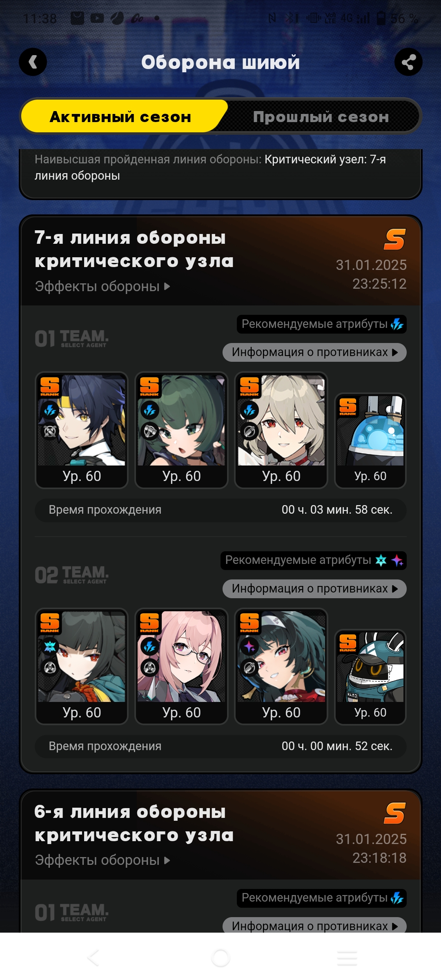
Task: Expand Эффекты обороны for 7th line
Action: click(x=102, y=286)
